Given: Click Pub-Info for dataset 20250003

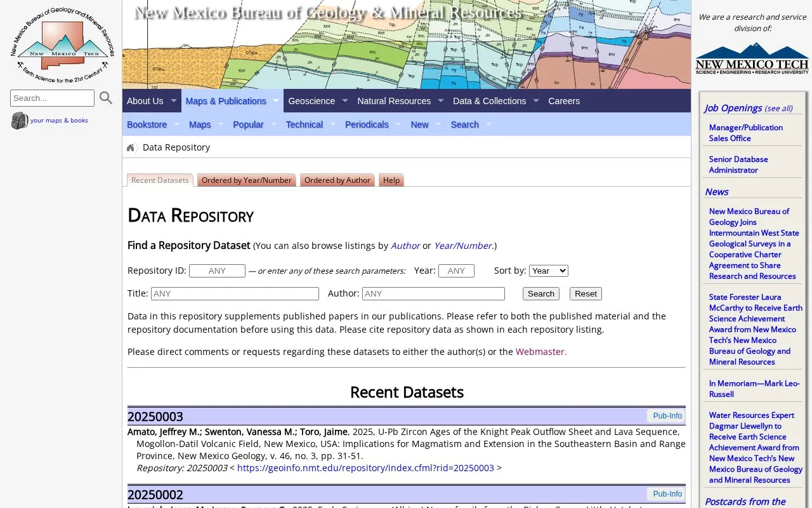Looking at the screenshot, I should [667, 416].
